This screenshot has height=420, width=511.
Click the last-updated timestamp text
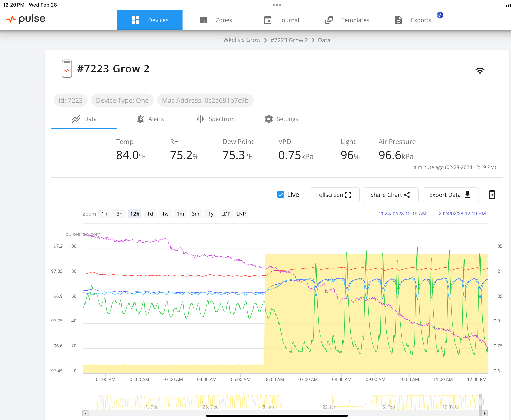coord(455,167)
